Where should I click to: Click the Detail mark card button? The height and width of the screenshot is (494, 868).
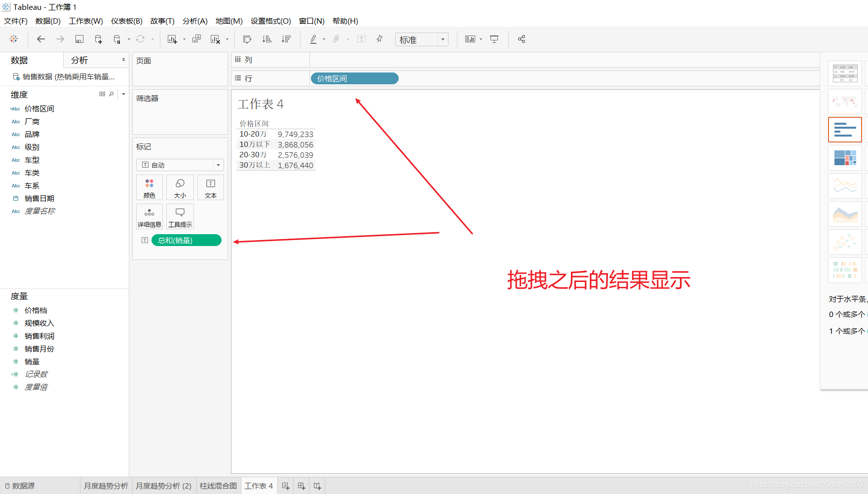pos(150,217)
